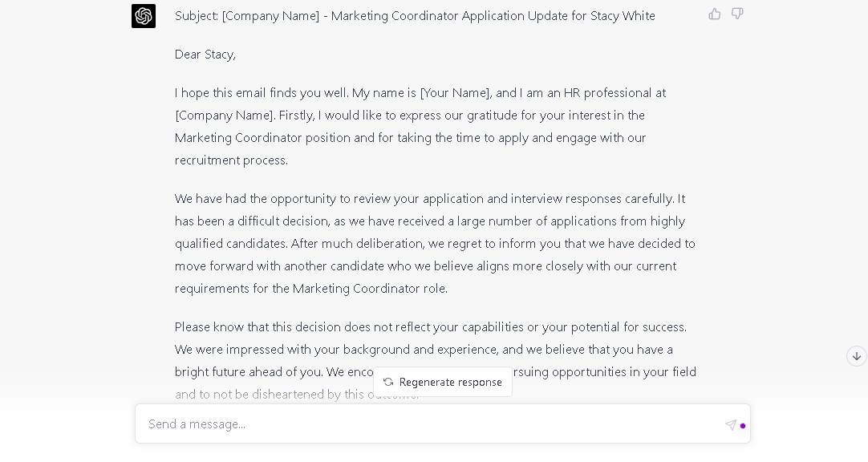Image resolution: width=868 pixels, height=462 pixels.
Task: Click '[Company Name]' placeholder in first paragraph
Action: point(224,115)
